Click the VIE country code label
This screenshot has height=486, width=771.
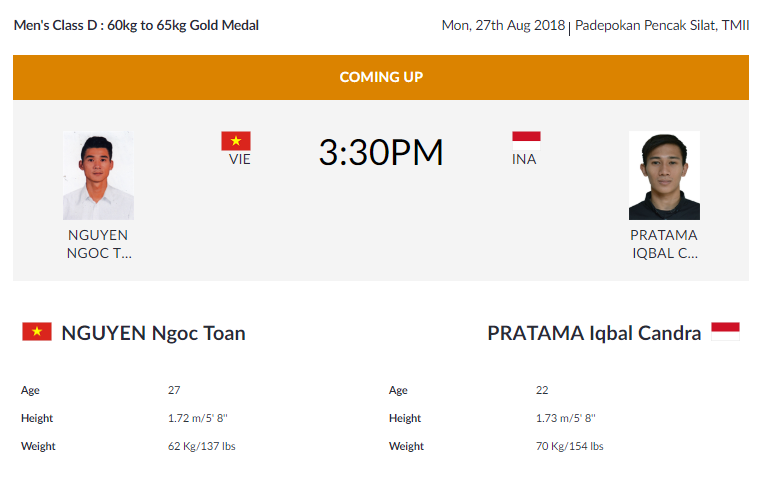click(239, 159)
